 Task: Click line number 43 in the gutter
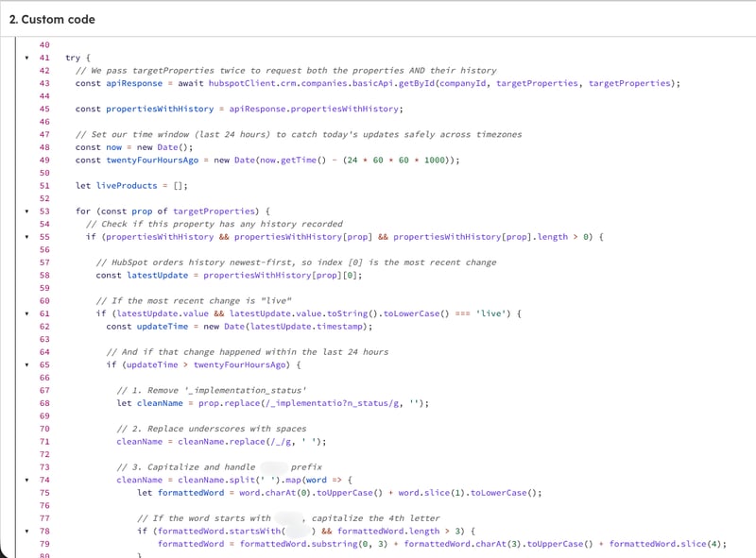click(x=44, y=83)
